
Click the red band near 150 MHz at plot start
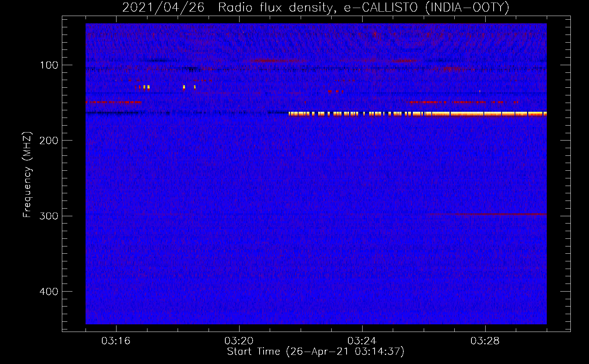(114, 102)
